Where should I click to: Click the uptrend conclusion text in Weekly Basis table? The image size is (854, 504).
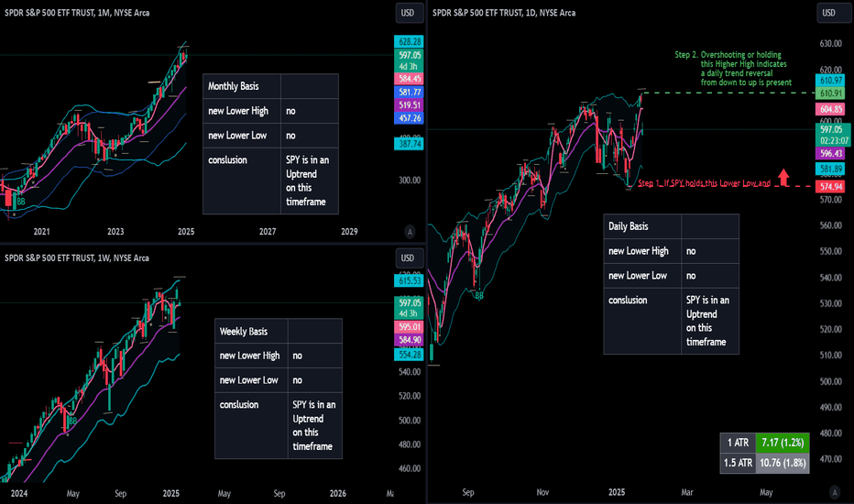click(x=314, y=425)
